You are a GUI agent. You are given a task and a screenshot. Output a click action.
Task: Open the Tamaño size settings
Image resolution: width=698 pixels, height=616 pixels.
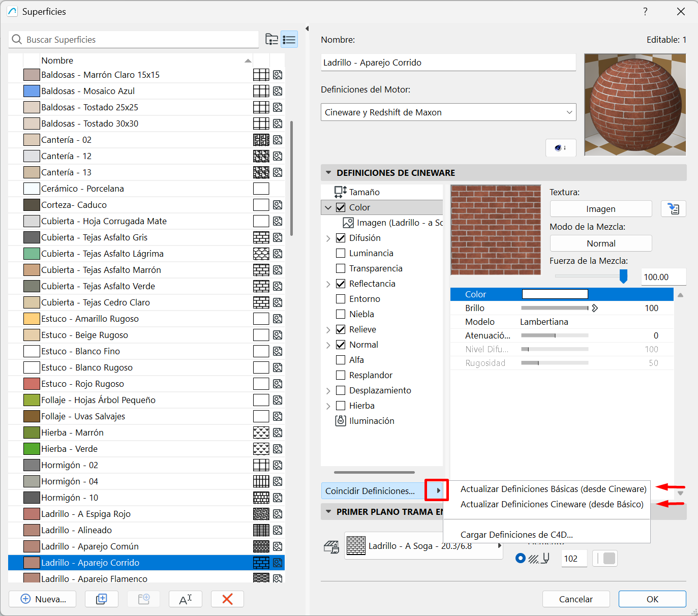[x=364, y=192]
